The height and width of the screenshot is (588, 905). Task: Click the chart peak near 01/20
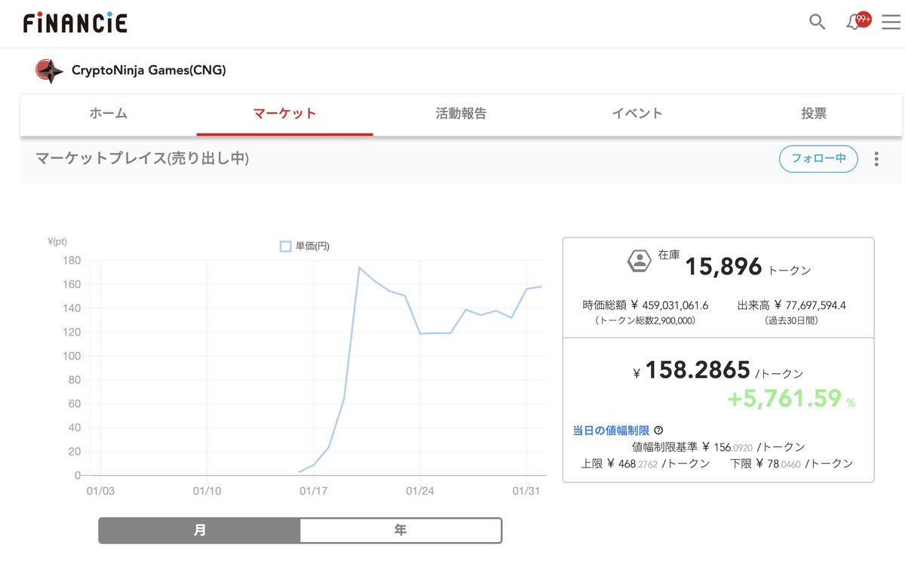tap(359, 268)
